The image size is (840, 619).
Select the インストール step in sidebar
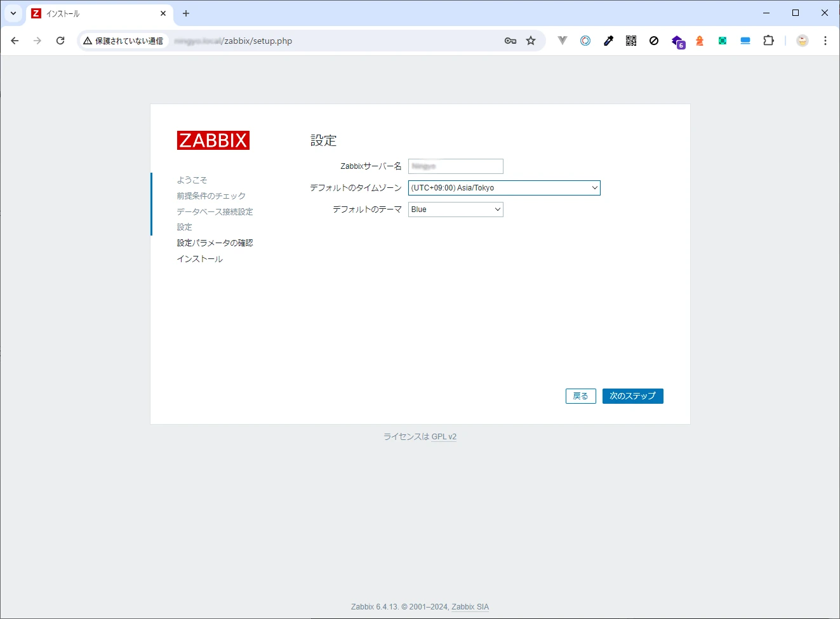click(x=200, y=259)
